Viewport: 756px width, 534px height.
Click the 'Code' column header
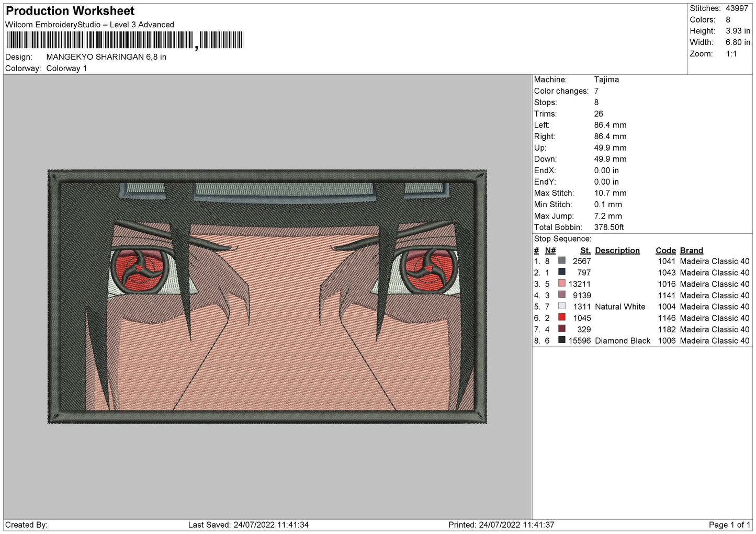pos(665,251)
